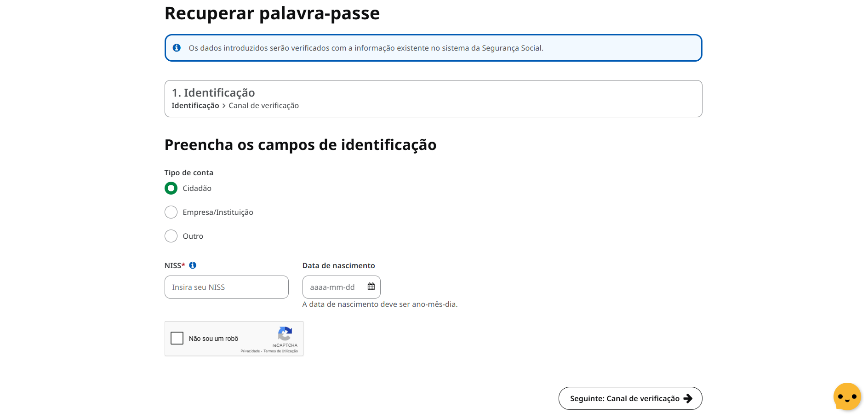Screen dimensions: 868x414
Task: Click the aaaa-mm-dd date field
Action: tap(336, 287)
